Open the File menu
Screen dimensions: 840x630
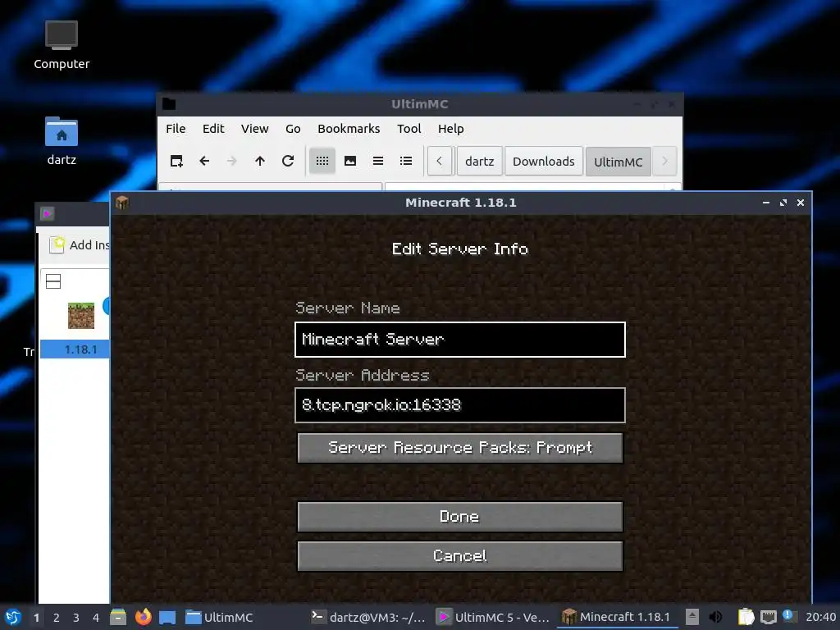pyautogui.click(x=176, y=129)
